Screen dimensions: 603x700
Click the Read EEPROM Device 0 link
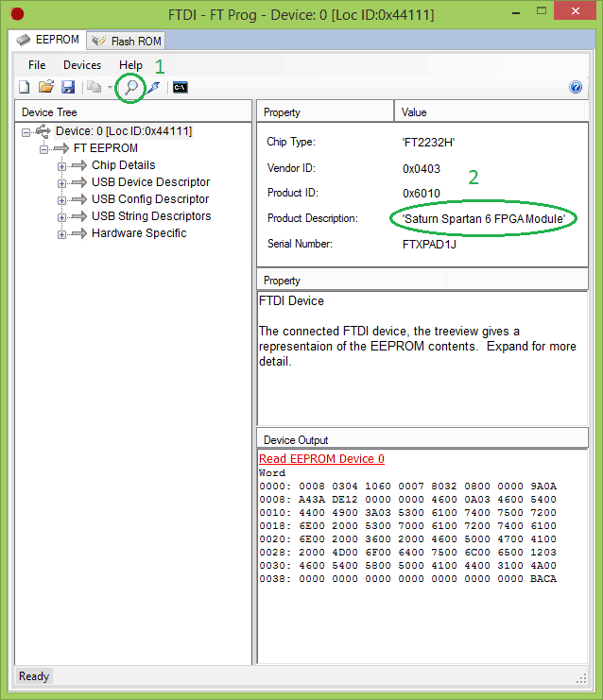click(x=321, y=459)
